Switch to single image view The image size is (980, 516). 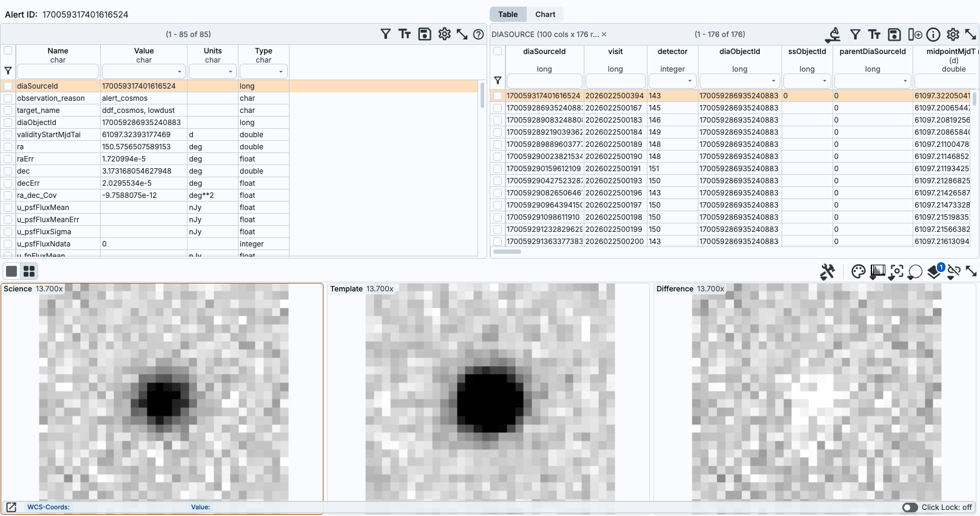pos(12,271)
